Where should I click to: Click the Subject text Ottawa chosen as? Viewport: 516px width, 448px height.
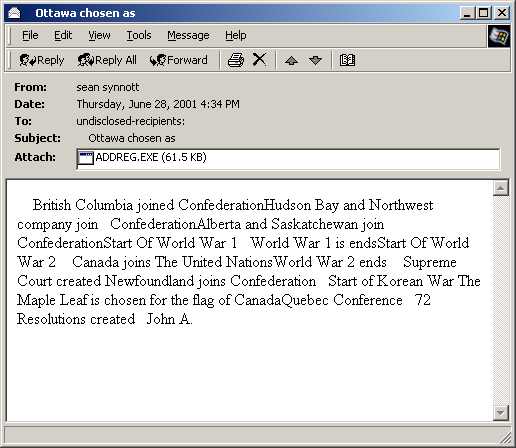click(x=132, y=138)
